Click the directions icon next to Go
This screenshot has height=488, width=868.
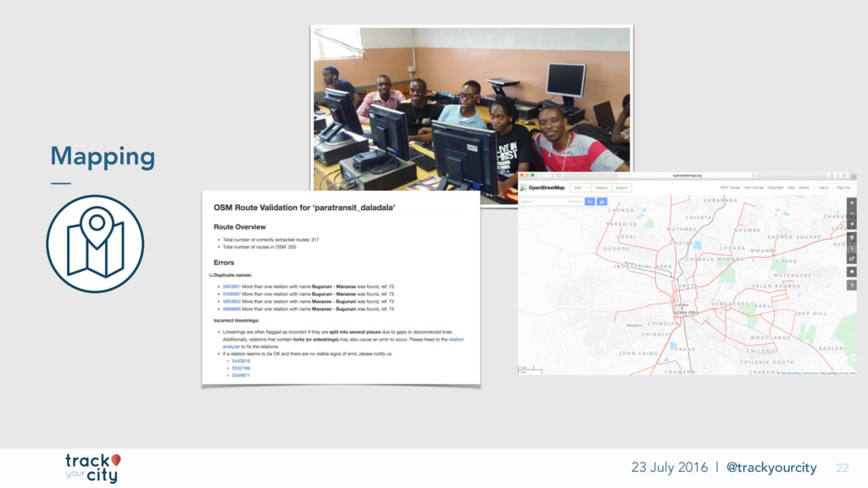click(x=602, y=202)
